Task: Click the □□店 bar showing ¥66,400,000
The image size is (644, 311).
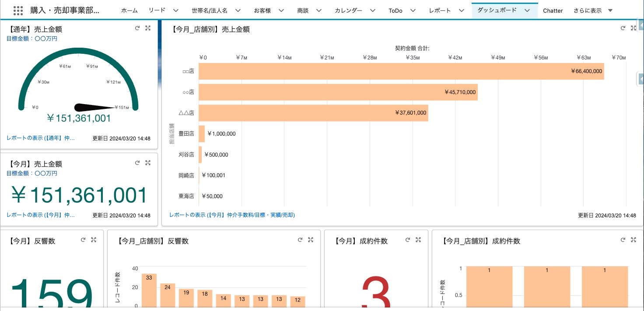Action: pyautogui.click(x=401, y=71)
